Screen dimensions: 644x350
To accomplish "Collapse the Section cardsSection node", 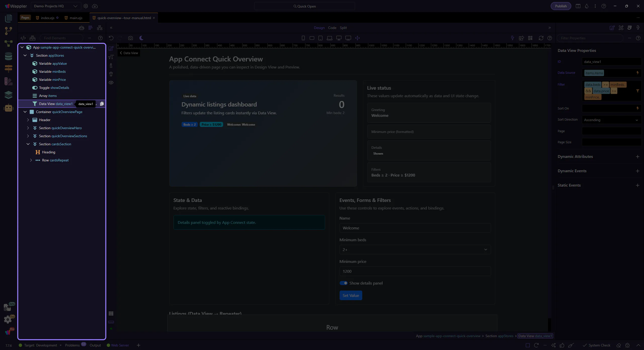I will point(28,144).
